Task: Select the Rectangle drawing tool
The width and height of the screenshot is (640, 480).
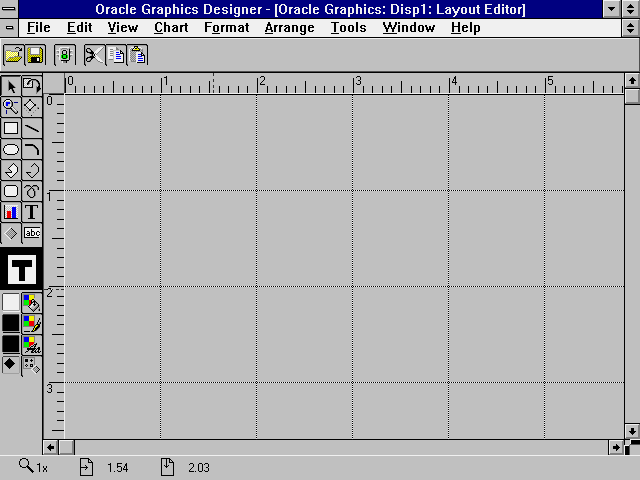Action: click(11, 128)
